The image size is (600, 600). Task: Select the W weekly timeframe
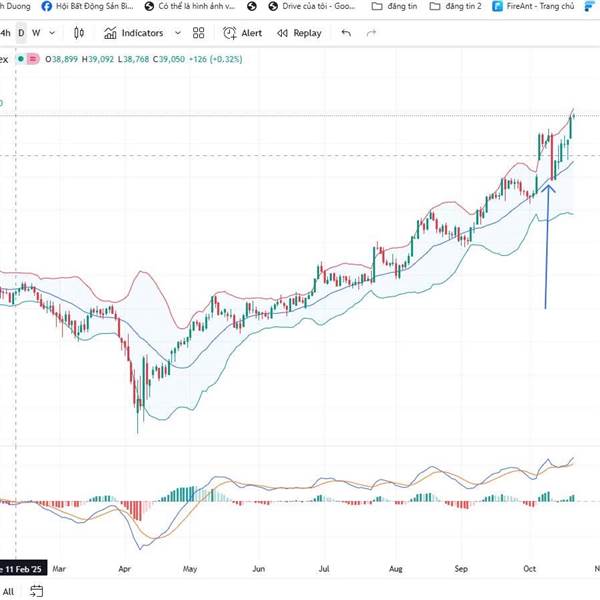coord(36,33)
